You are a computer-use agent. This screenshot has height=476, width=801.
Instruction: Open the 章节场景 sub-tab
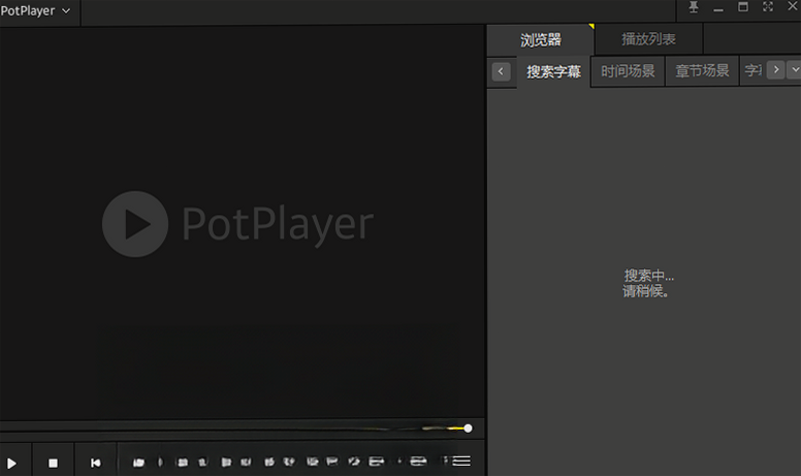(x=702, y=71)
